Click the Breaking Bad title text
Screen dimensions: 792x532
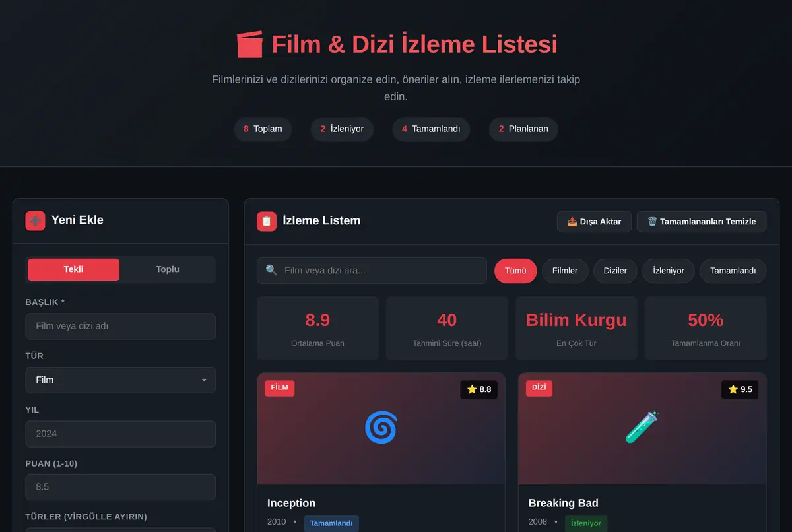[564, 503]
